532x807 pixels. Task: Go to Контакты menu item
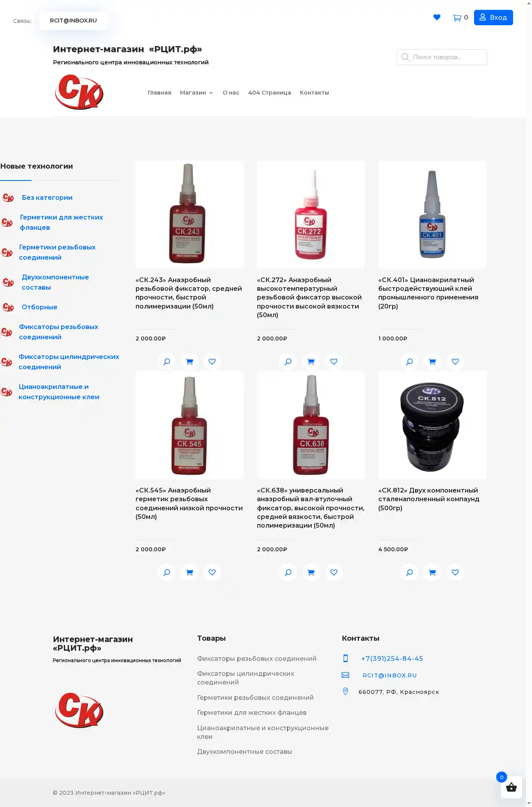tap(314, 93)
